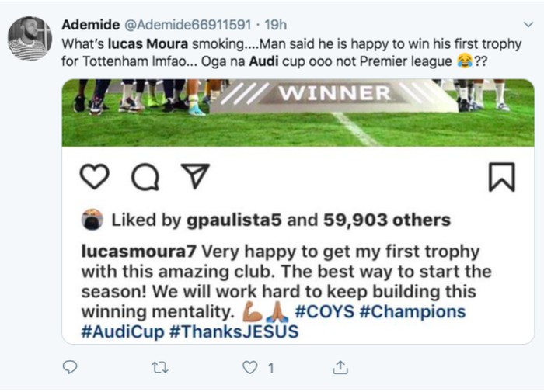
Task: Open Ademide's profile picture
Action: coord(30,38)
